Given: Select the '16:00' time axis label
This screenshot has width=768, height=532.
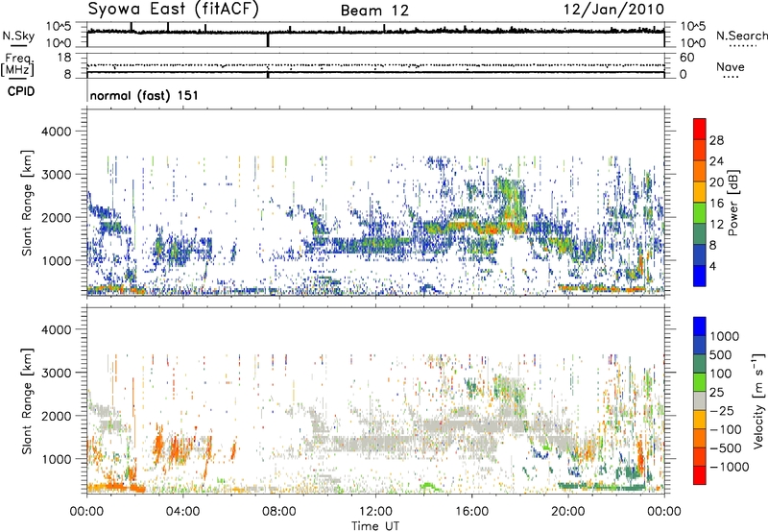Looking at the screenshot, I should [471, 512].
